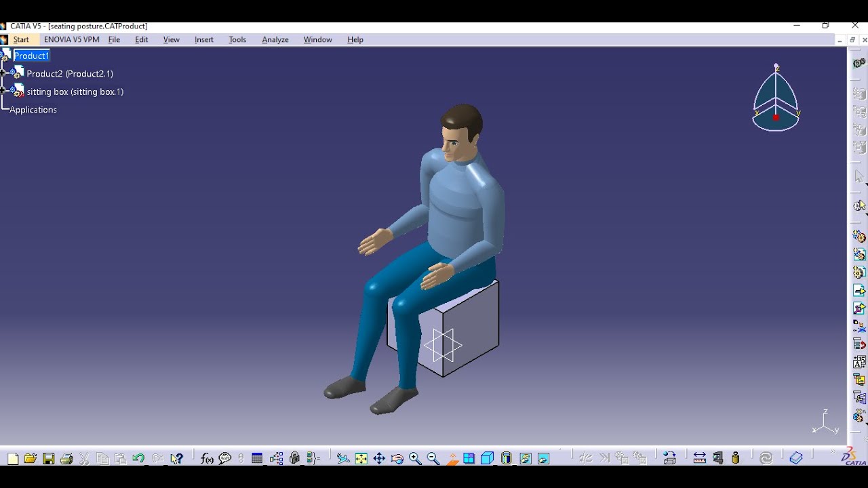
Task: Open the File menu
Action: tap(114, 40)
